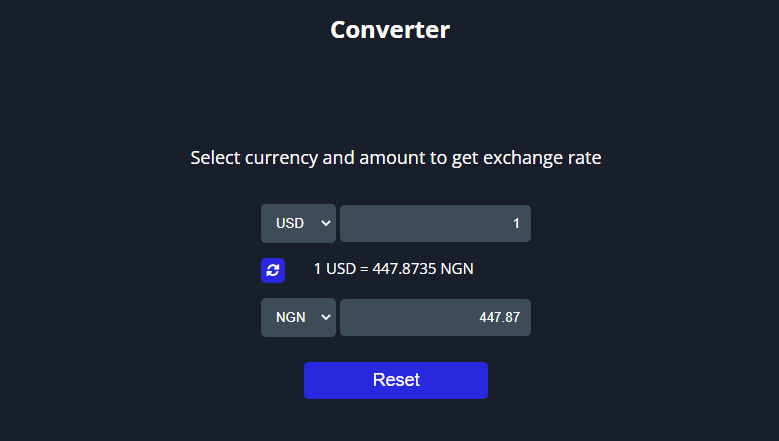The image size is (779, 441).
Task: Click the NGN label in the target selector
Action: click(x=291, y=317)
